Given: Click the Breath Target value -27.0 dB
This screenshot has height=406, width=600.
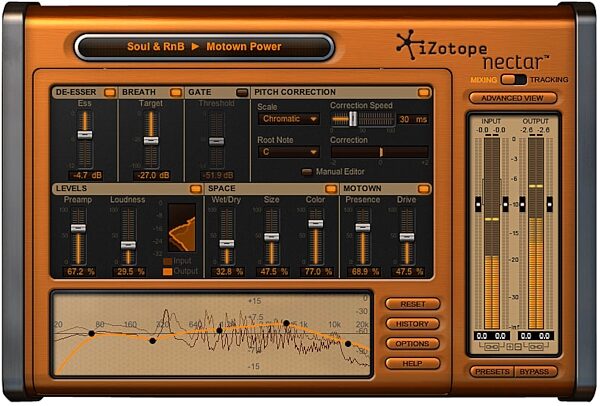Looking at the screenshot, I should (151, 176).
